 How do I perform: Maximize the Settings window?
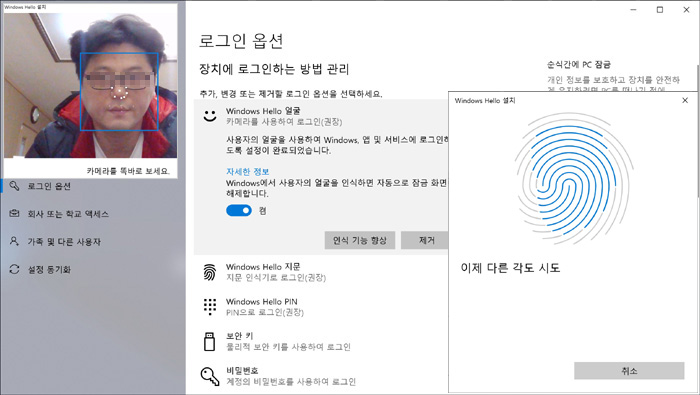660,10
